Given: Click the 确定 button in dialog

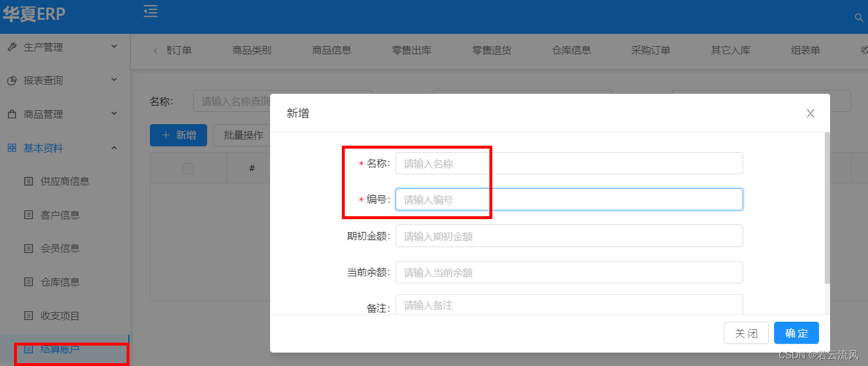Looking at the screenshot, I should click(796, 333).
